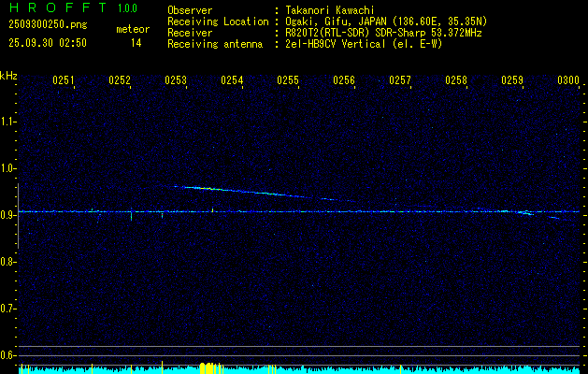
Task: Select the 25.09.30 02:50 timestamp
Action: (x=46, y=43)
